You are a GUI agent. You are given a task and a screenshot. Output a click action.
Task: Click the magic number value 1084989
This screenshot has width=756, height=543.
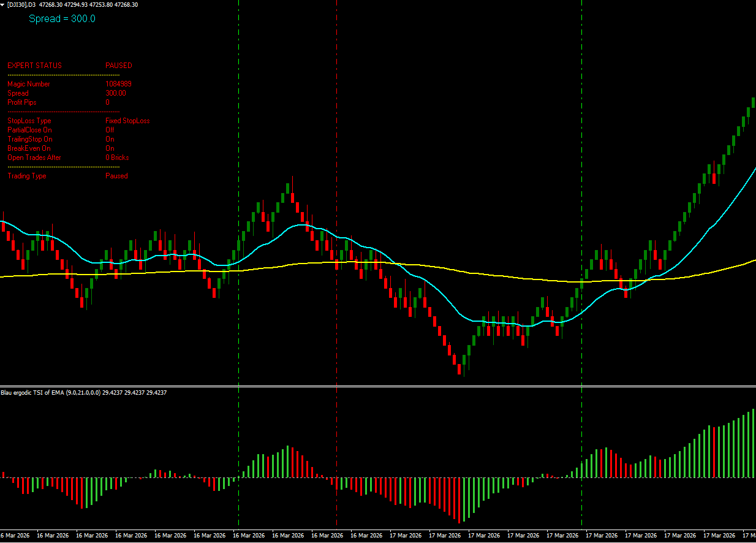pyautogui.click(x=118, y=84)
